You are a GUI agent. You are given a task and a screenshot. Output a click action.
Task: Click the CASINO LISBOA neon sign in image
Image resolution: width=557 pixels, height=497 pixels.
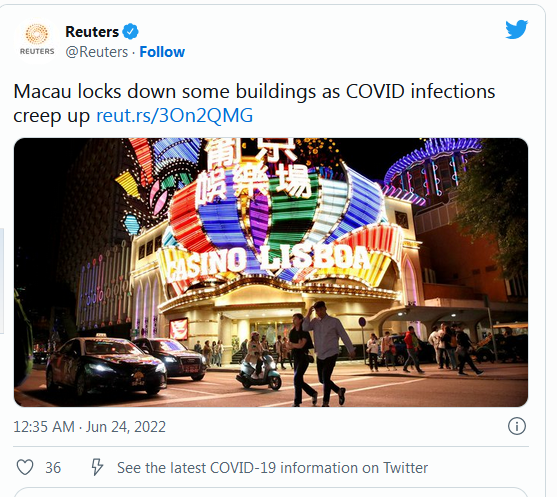[x=269, y=263]
